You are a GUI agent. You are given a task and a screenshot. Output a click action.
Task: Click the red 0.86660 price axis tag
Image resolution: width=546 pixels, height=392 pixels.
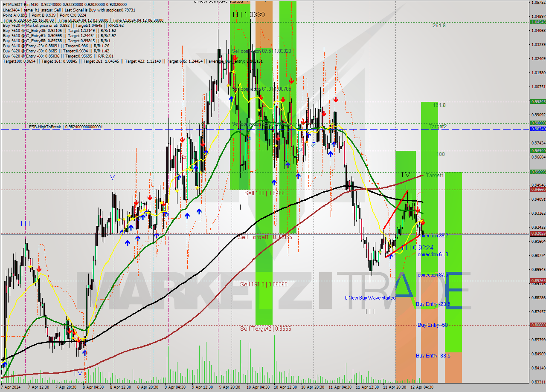pos(537,325)
